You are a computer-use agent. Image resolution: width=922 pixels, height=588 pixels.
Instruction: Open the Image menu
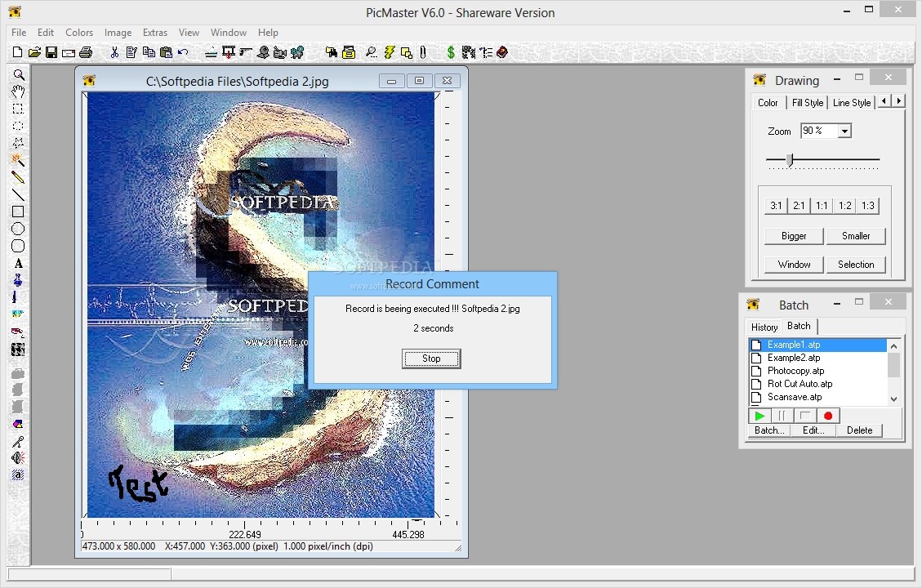118,33
